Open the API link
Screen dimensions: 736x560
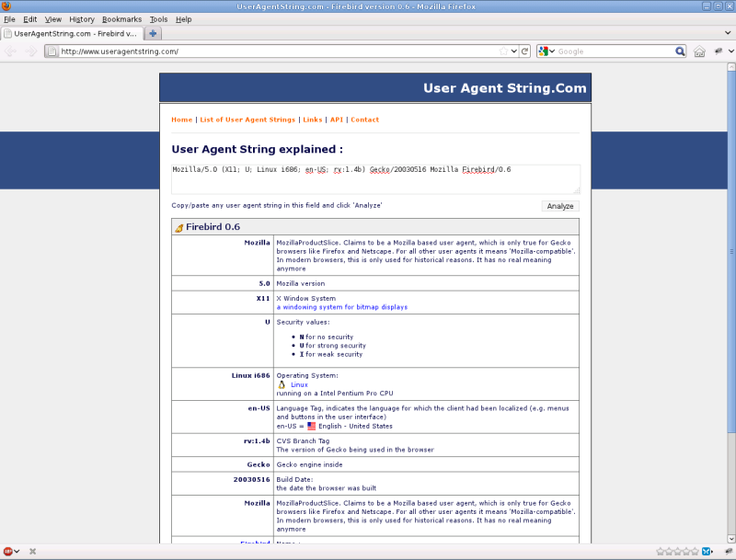337,120
